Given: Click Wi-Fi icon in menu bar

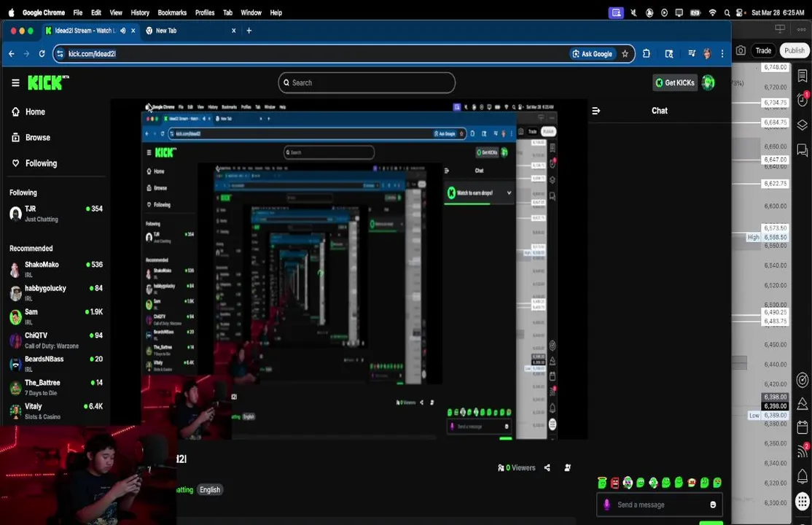Looking at the screenshot, I should [713, 12].
